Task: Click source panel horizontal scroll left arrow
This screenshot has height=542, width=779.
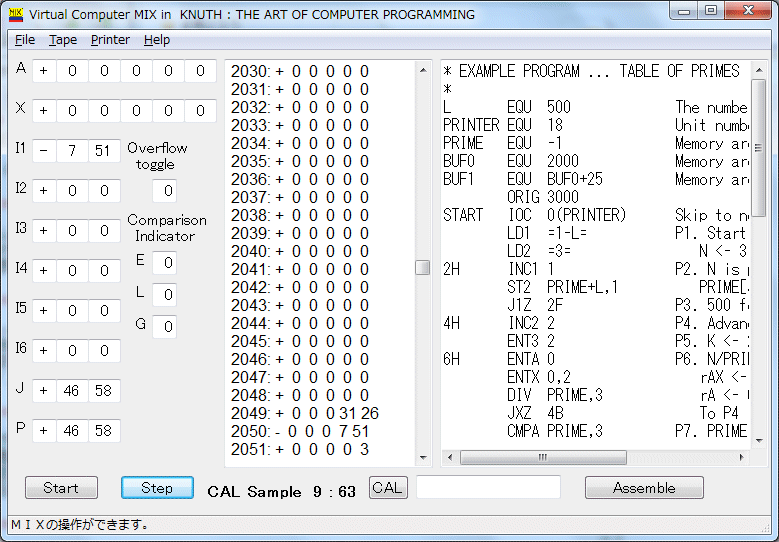Action: (x=450, y=457)
